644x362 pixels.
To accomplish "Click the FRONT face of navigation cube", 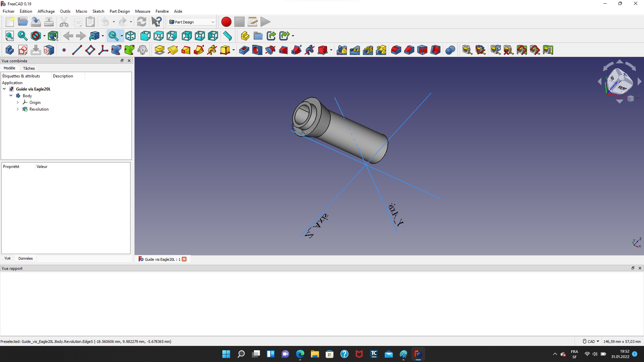I will click(x=622, y=88).
